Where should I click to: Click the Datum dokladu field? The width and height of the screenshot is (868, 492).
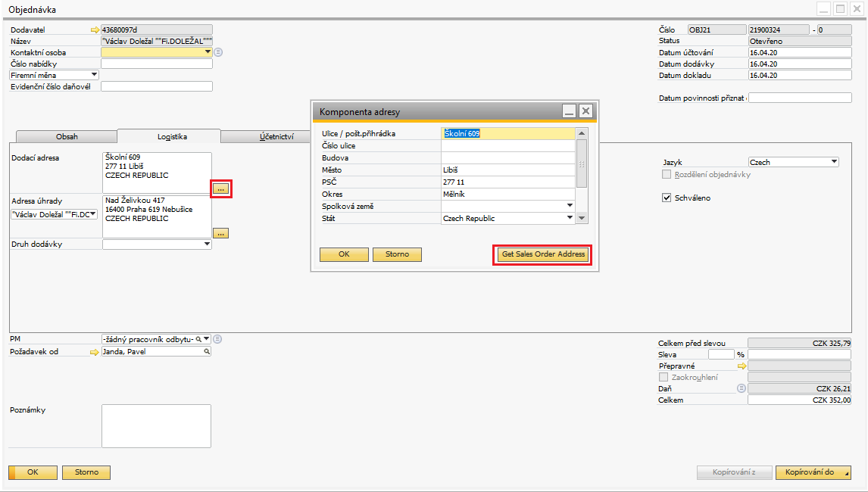tap(800, 75)
